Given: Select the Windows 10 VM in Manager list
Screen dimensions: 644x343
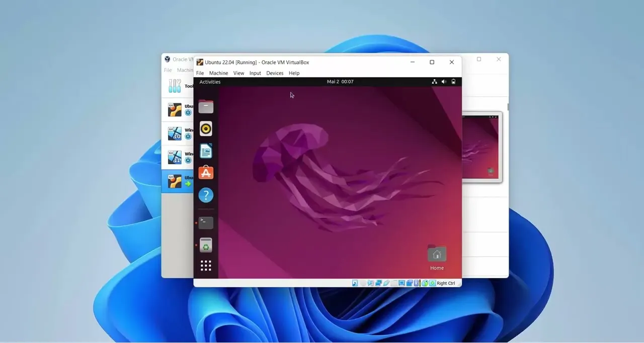Looking at the screenshot, I should 178,133.
